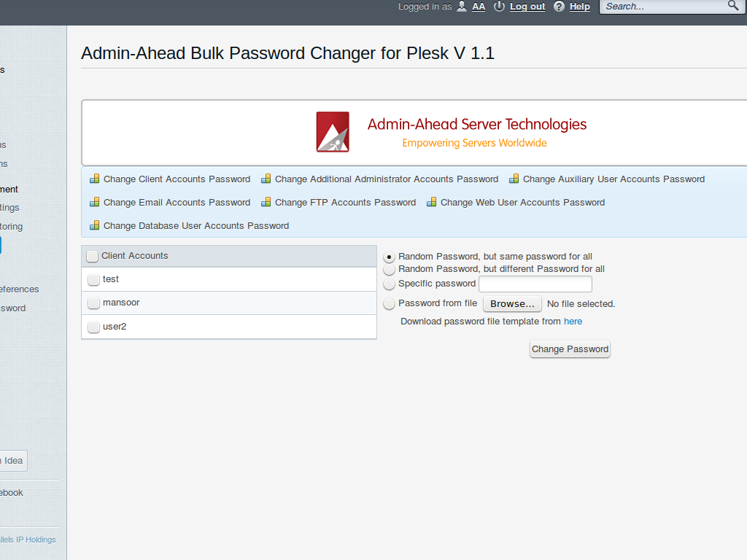This screenshot has width=747, height=560.
Task: Check the user2 account checkbox
Action: 93,327
